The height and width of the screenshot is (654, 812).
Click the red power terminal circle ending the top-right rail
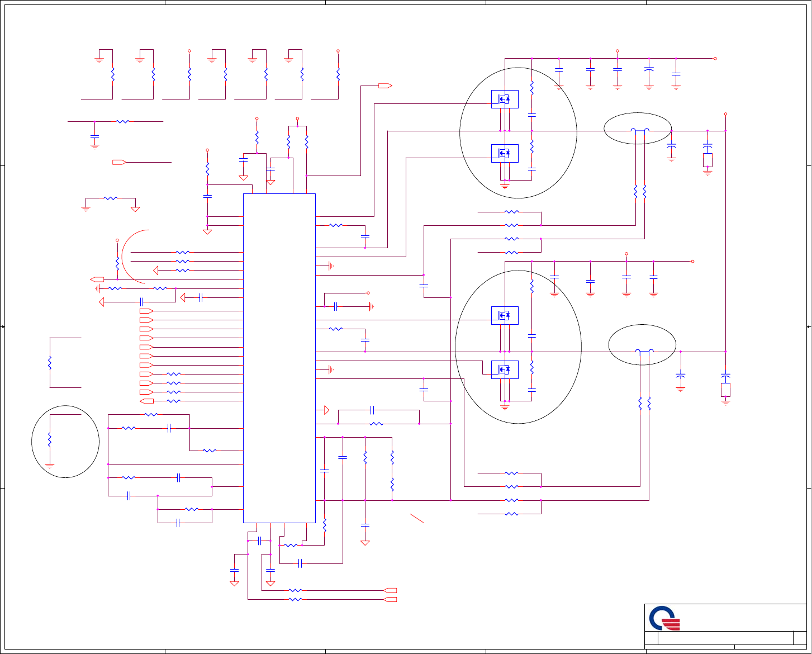pyautogui.click(x=715, y=58)
